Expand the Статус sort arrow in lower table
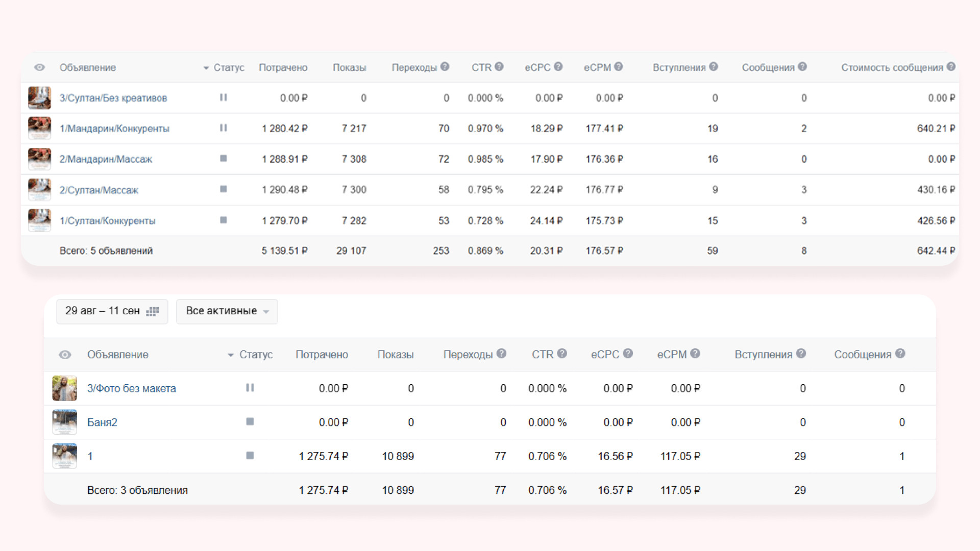Viewport: 980px width, 551px height. pyautogui.click(x=231, y=355)
